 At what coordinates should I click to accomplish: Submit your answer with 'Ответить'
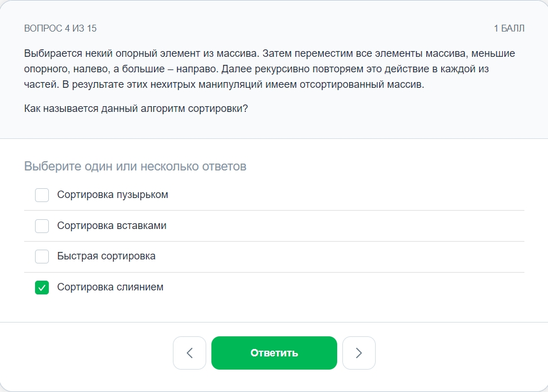[x=274, y=353]
